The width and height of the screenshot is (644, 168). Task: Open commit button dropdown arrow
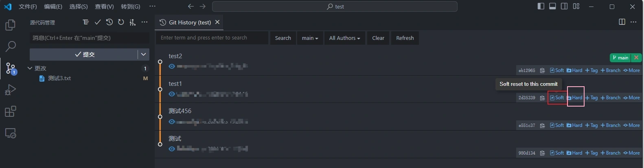point(143,54)
